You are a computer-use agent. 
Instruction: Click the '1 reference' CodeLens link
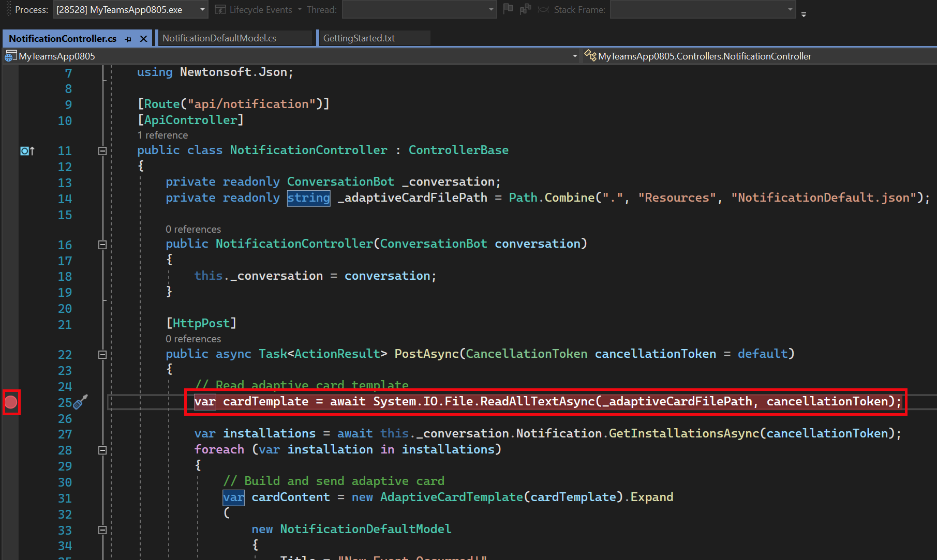162,135
